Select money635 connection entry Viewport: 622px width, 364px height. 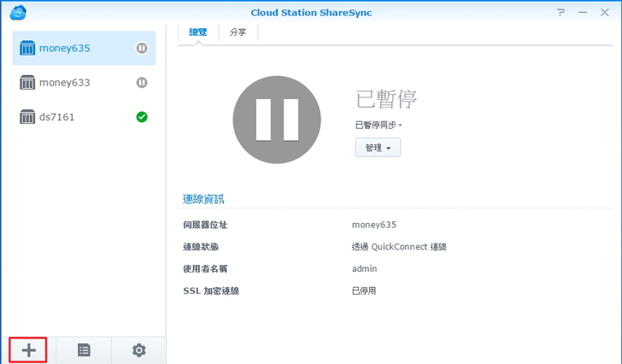65,49
